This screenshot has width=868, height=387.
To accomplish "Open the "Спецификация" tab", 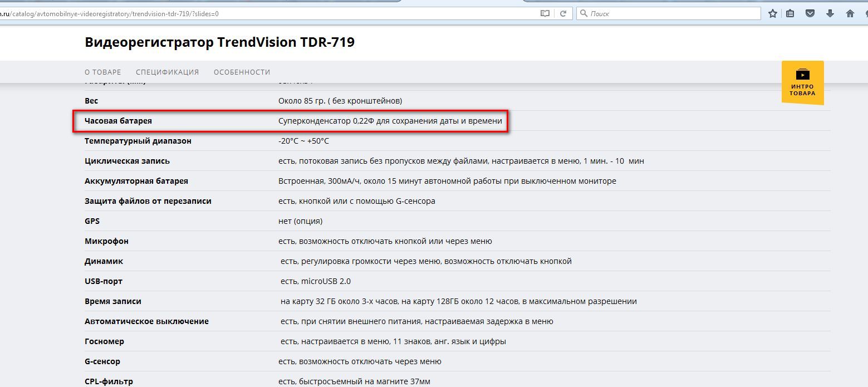I will click(x=167, y=72).
